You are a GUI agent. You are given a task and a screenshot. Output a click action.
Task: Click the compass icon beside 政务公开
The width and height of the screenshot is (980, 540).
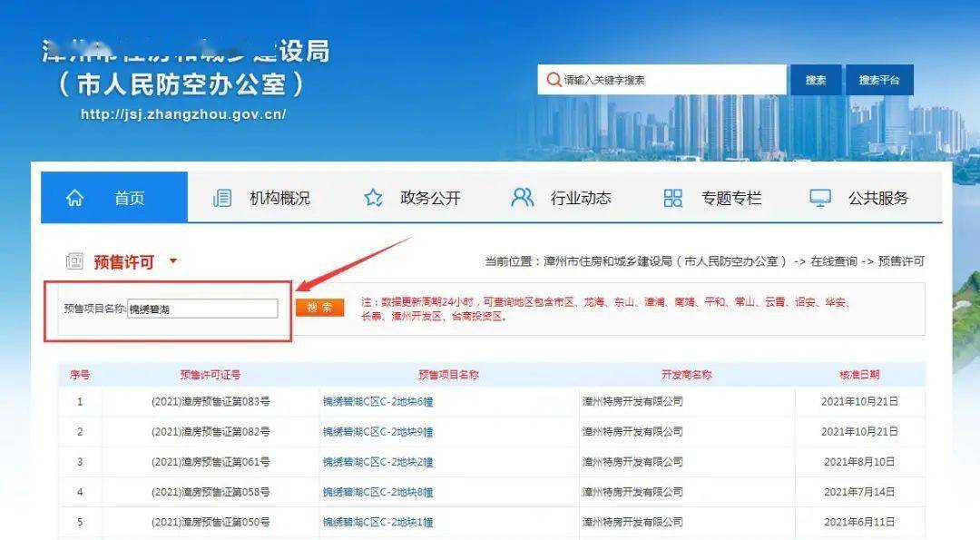pyautogui.click(x=372, y=197)
